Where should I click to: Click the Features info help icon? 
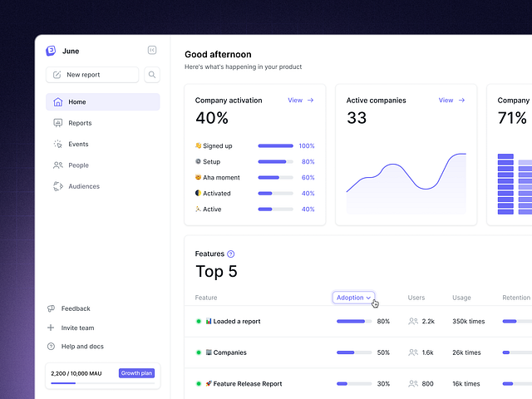pyautogui.click(x=231, y=254)
